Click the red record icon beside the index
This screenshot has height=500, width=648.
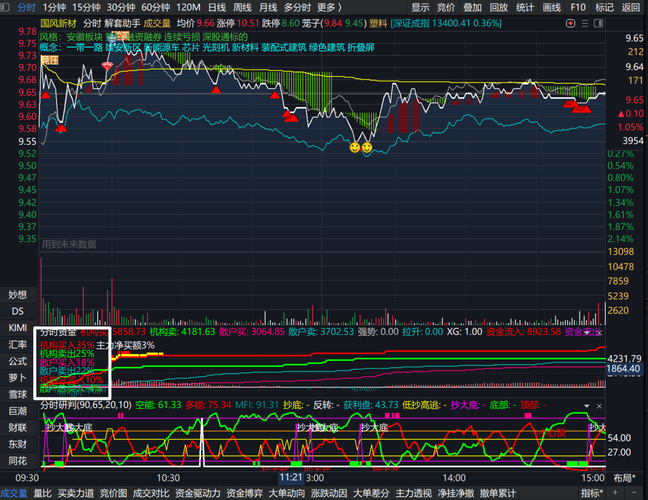[570, 24]
